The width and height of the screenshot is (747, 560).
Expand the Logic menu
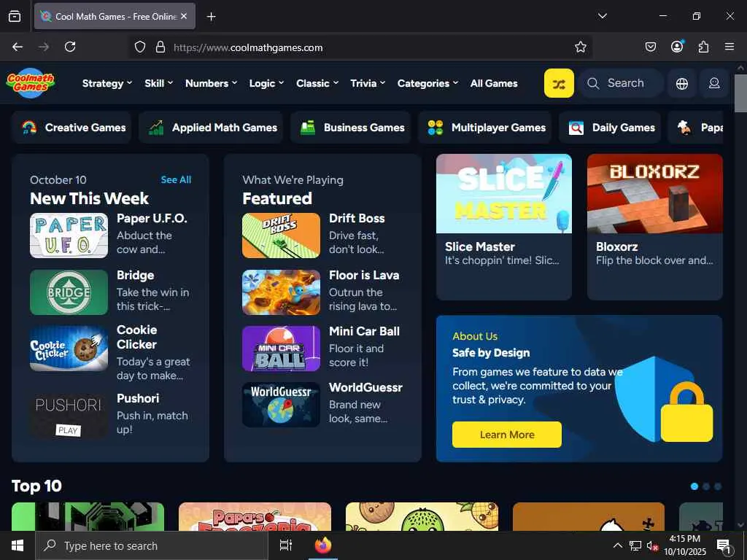[266, 83]
